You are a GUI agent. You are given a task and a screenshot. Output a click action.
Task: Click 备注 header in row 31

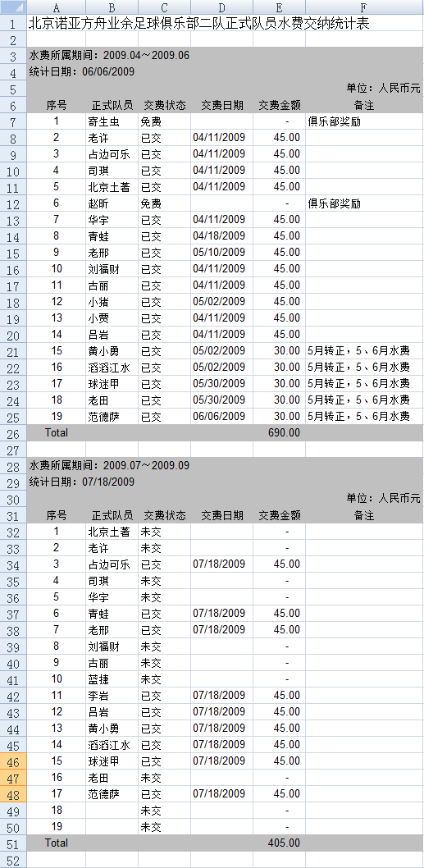(x=363, y=515)
